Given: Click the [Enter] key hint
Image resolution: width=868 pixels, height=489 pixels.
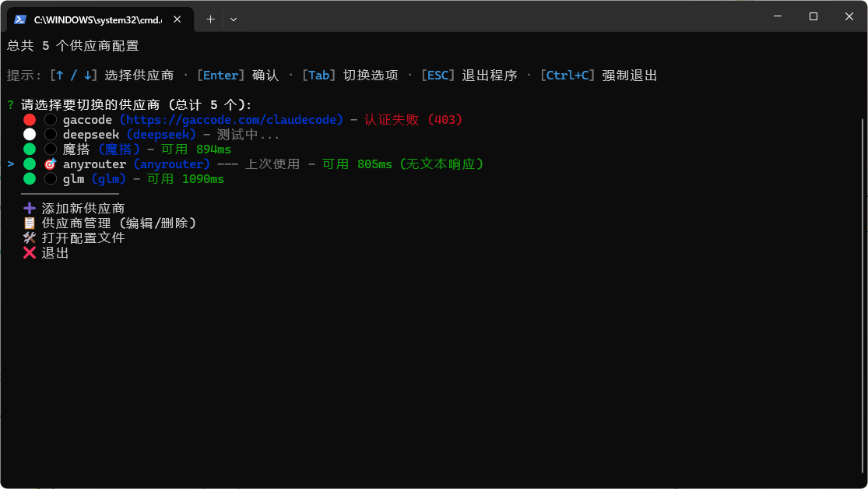Looking at the screenshot, I should click(221, 76).
